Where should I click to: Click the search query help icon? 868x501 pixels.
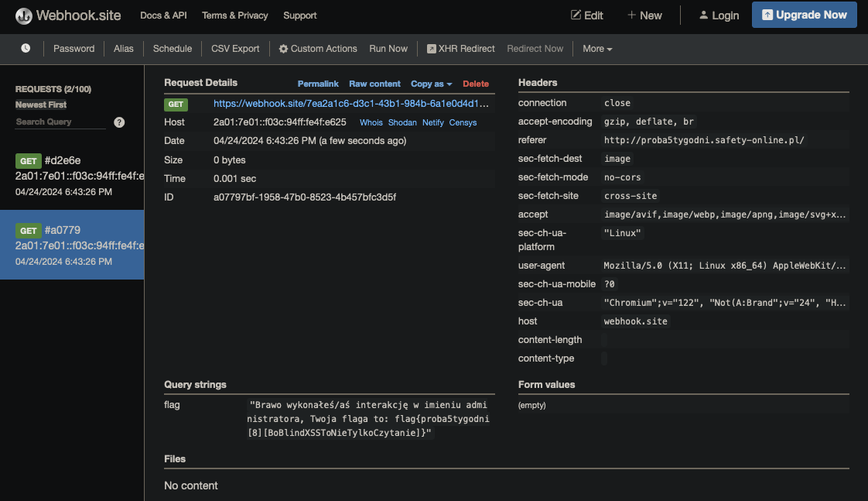click(119, 122)
